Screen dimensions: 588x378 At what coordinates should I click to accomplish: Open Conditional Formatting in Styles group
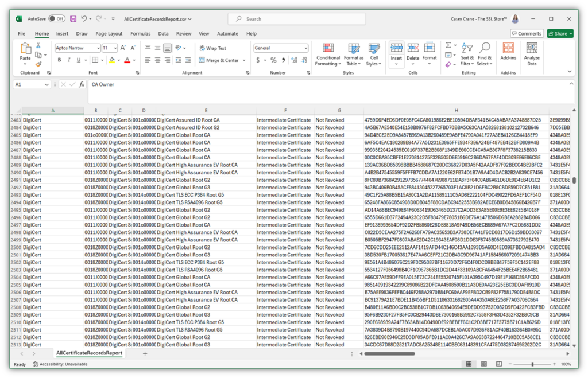(x=328, y=53)
